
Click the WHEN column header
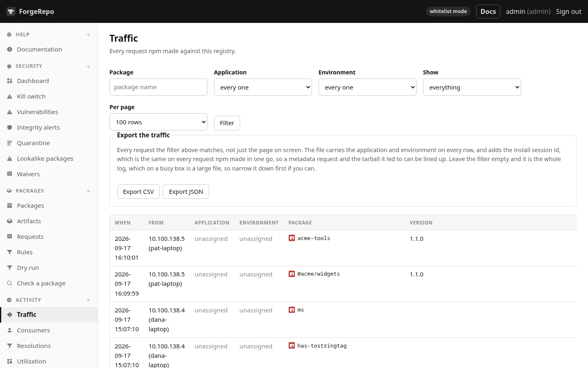[x=122, y=223]
